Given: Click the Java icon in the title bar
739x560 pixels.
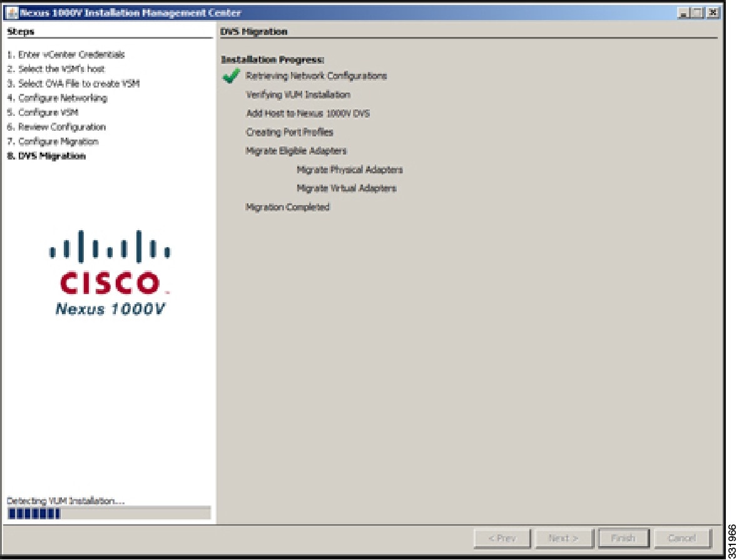Looking at the screenshot, I should (12, 13).
